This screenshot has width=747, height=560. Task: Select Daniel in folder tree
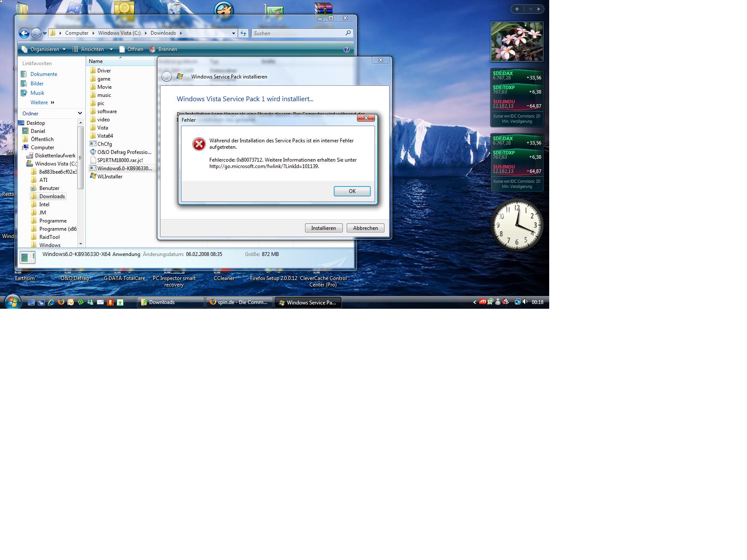[x=38, y=131]
